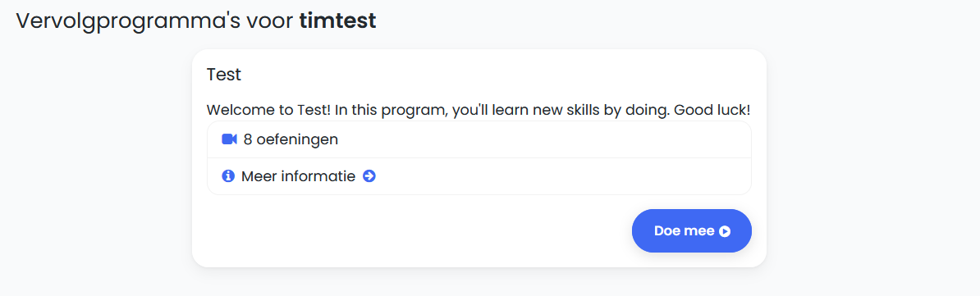This screenshot has width=980, height=296.
Task: Click the Test card title
Action: tap(224, 75)
